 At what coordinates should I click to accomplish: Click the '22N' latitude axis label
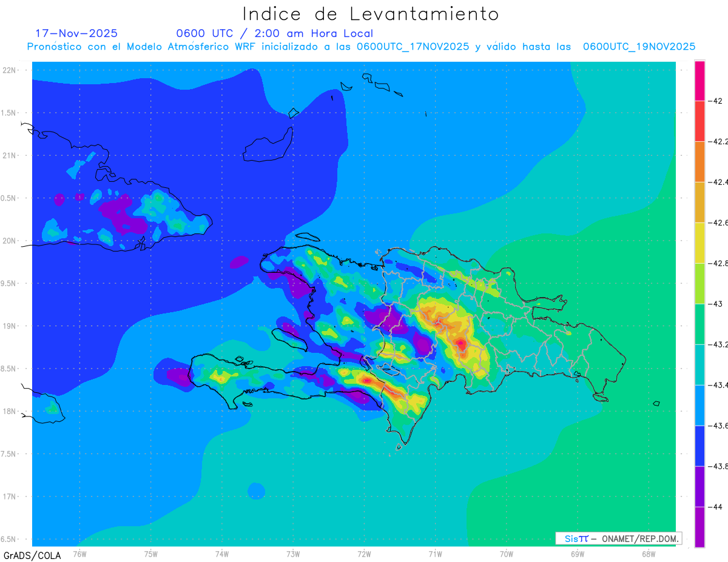coord(10,70)
